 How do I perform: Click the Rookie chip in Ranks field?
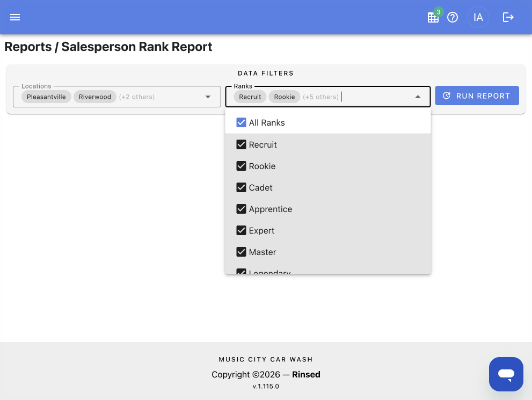[x=285, y=97]
